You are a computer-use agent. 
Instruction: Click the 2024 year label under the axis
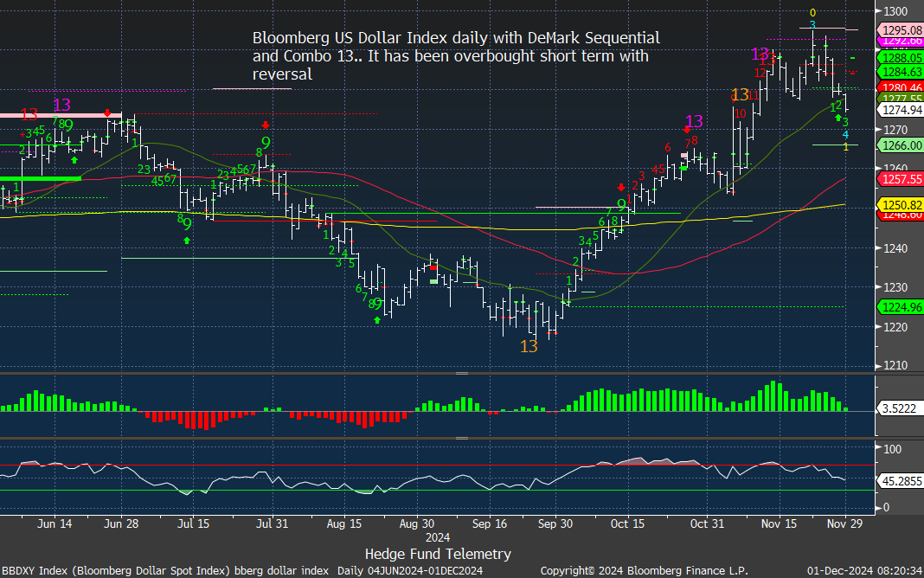click(438, 538)
